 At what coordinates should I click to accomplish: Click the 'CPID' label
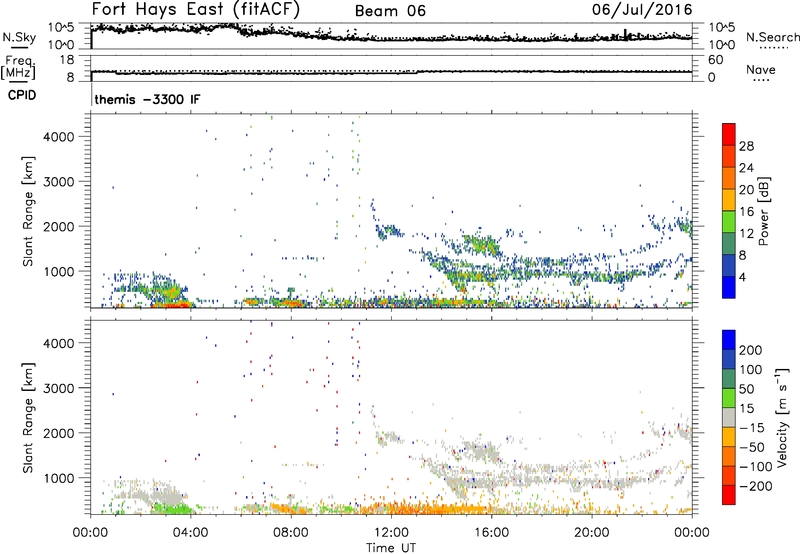22,95
